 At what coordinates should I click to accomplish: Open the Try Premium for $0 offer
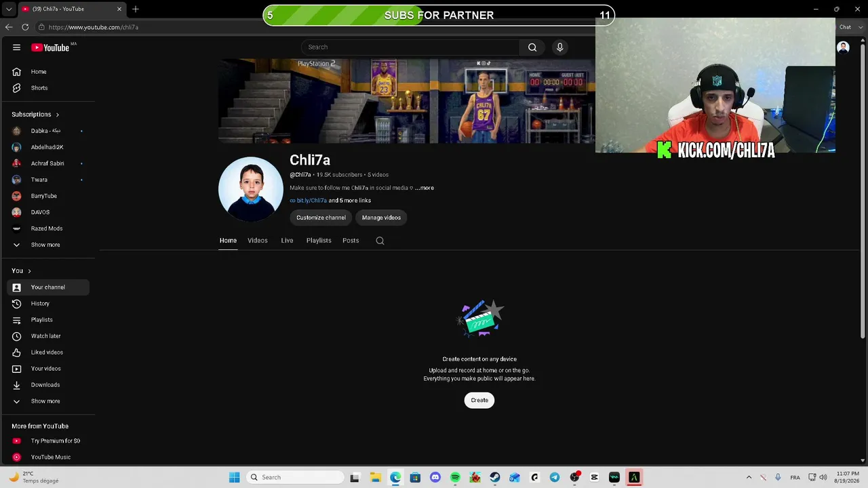[47, 441]
